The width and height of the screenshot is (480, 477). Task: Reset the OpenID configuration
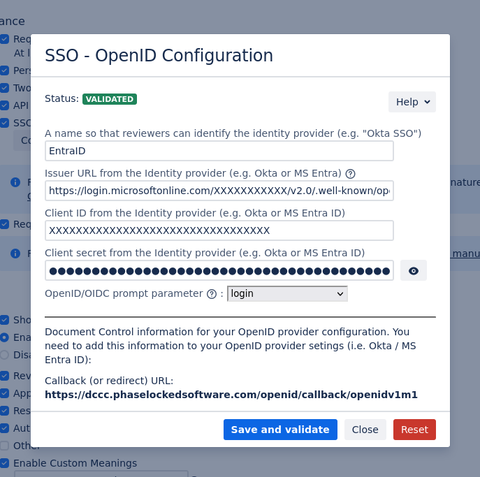point(414,429)
